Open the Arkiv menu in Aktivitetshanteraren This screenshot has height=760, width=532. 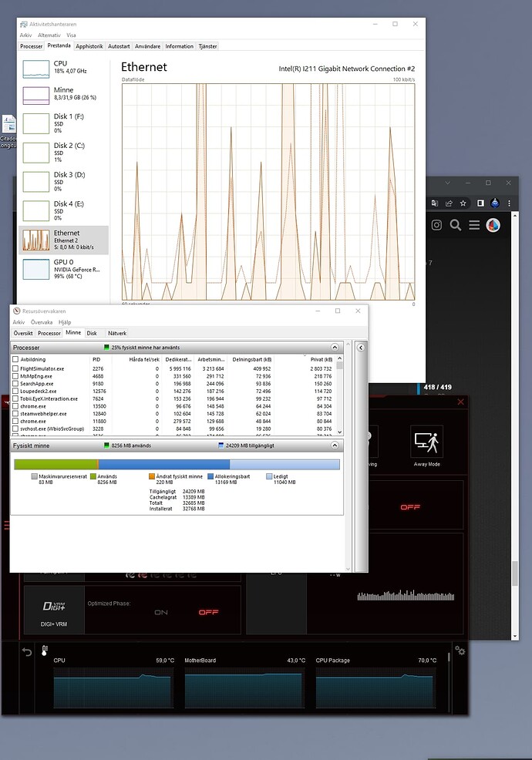[x=25, y=35]
